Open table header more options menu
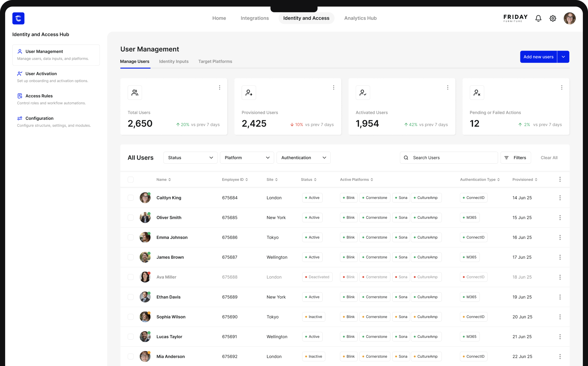Viewport: 588px width, 366px height. coord(560,179)
